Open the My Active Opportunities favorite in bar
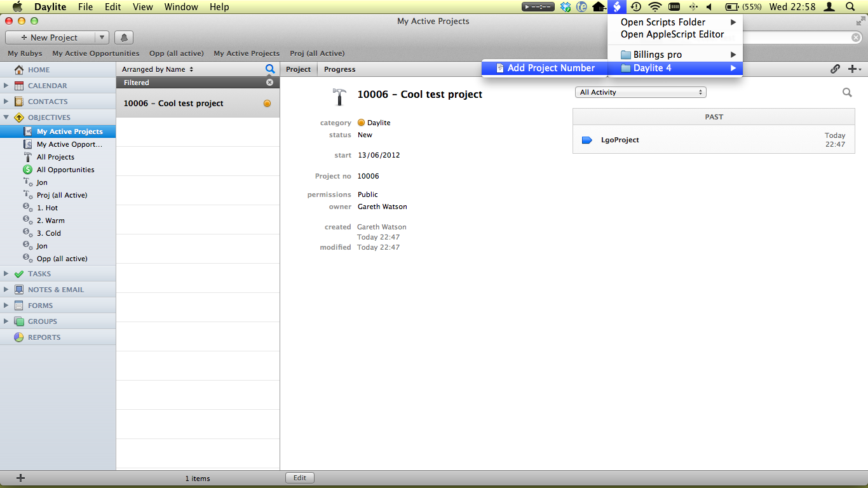Image resolution: width=868 pixels, height=488 pixels. pyautogui.click(x=95, y=53)
